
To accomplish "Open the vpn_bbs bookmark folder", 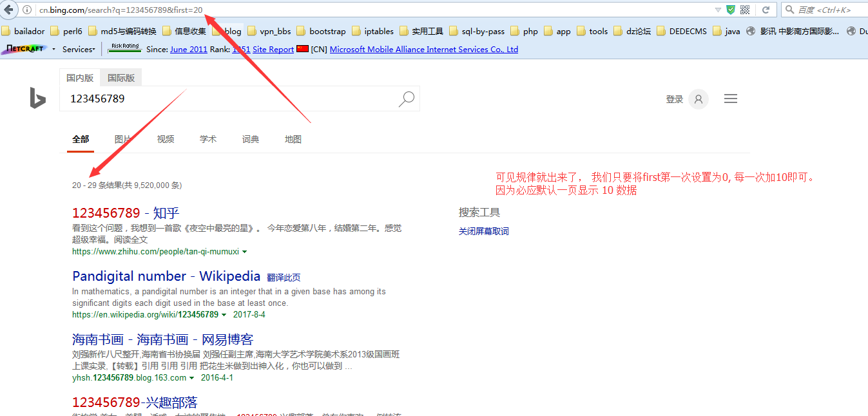I will point(269,31).
